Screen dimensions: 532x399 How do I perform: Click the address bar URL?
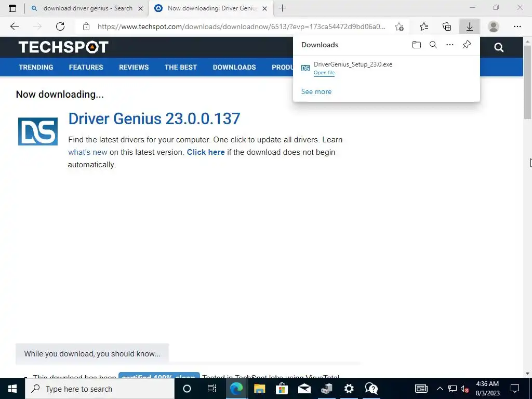241,26
